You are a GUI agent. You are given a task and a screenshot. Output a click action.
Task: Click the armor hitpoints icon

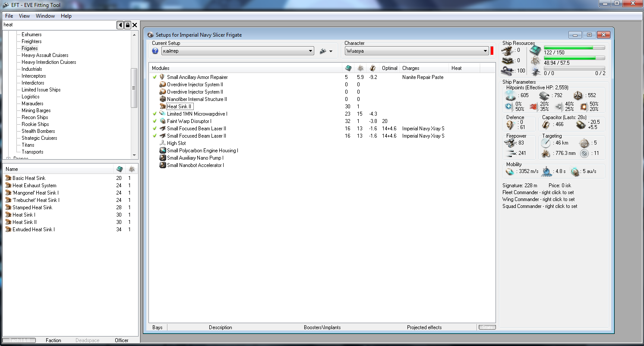545,95
